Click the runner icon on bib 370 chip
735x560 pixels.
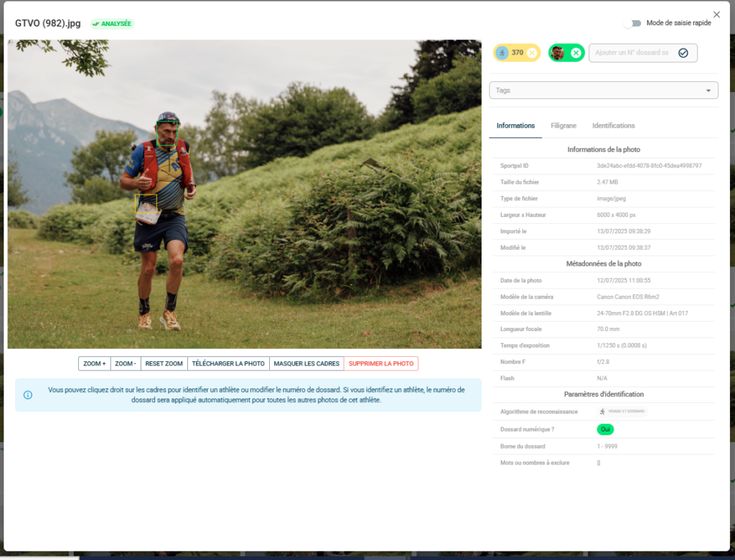502,53
